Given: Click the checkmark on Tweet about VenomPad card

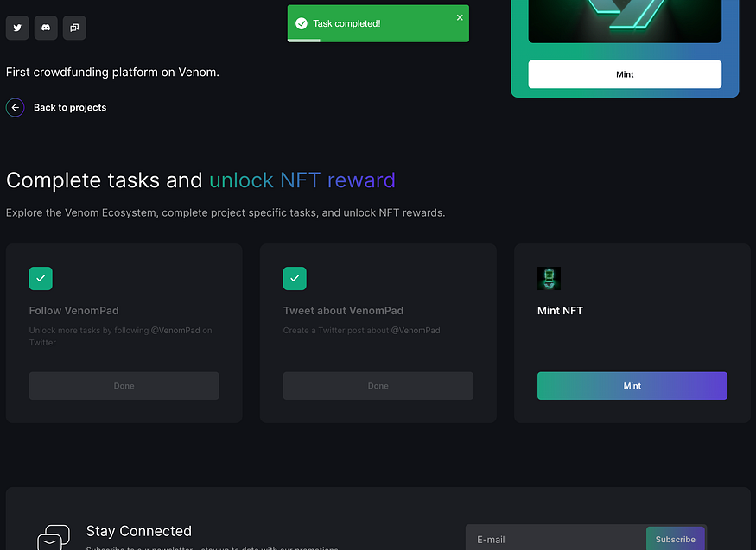Looking at the screenshot, I should point(295,278).
